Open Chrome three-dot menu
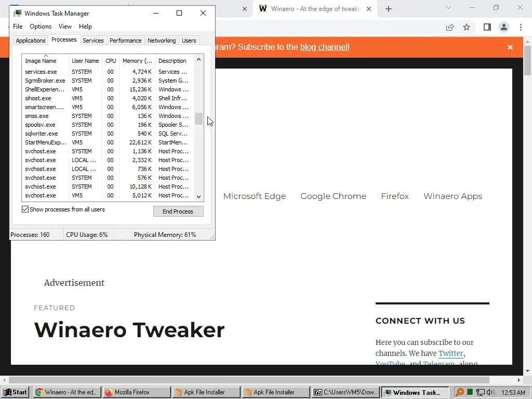 click(521, 27)
